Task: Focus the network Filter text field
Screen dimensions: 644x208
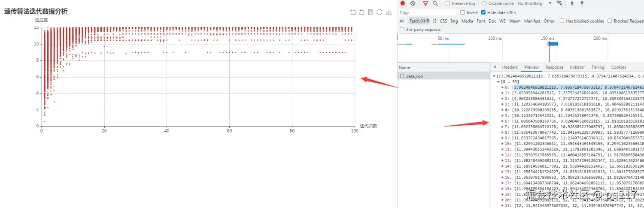Action: (x=427, y=13)
